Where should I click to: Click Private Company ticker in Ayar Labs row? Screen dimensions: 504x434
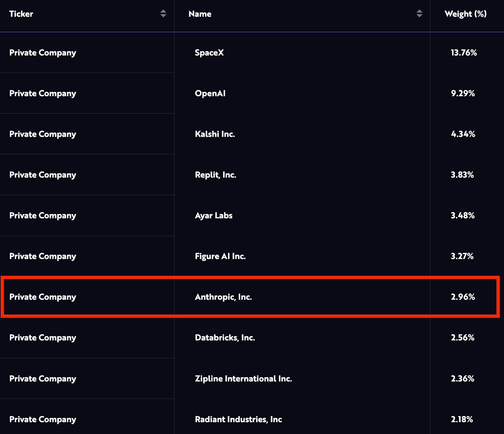43,216
